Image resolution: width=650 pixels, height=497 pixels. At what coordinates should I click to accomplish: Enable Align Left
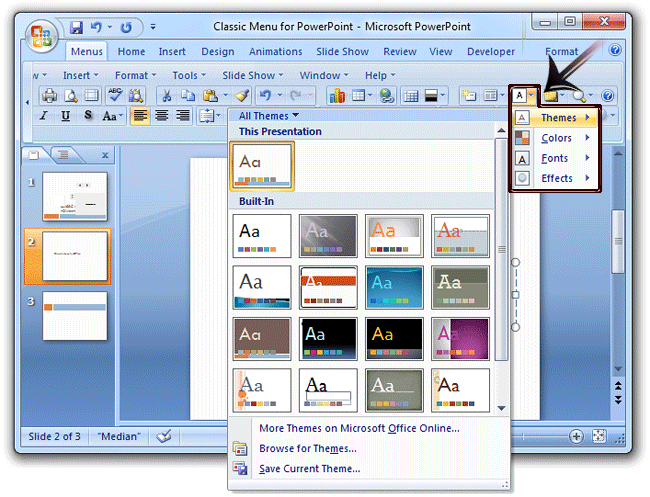(x=140, y=116)
